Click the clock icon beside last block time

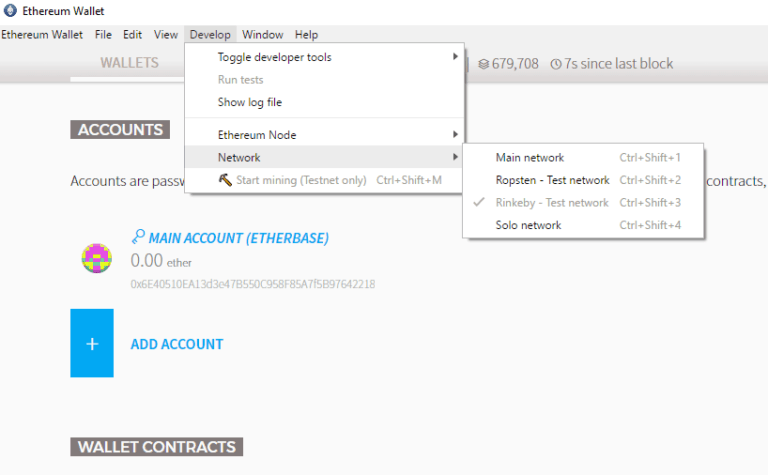click(555, 64)
